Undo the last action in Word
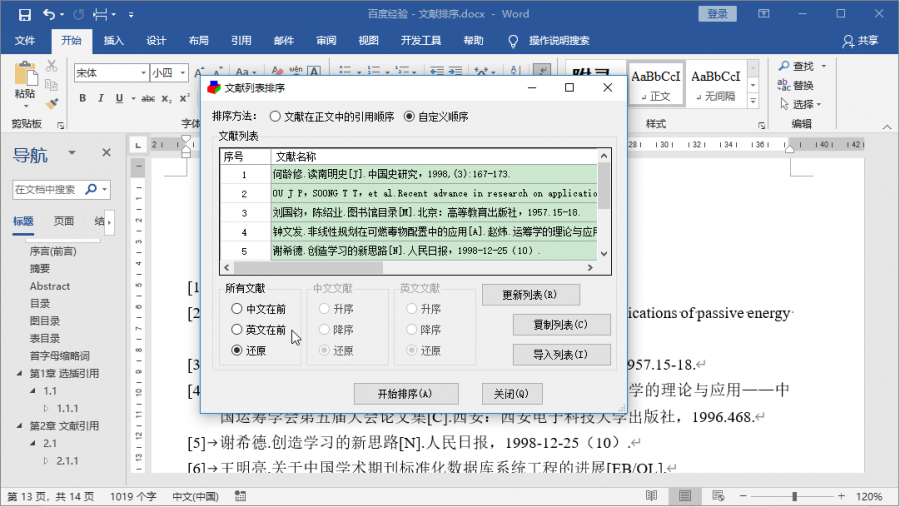Image resolution: width=900 pixels, height=507 pixels. tap(49, 14)
